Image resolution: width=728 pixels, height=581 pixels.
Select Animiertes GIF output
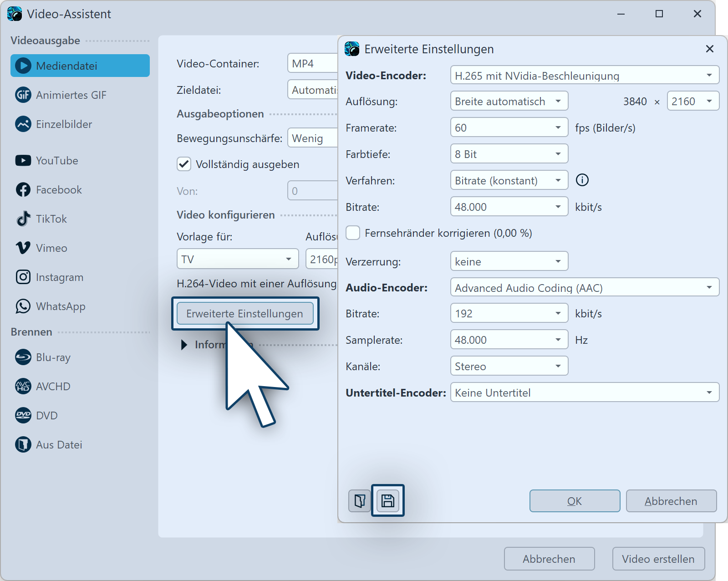tap(71, 95)
